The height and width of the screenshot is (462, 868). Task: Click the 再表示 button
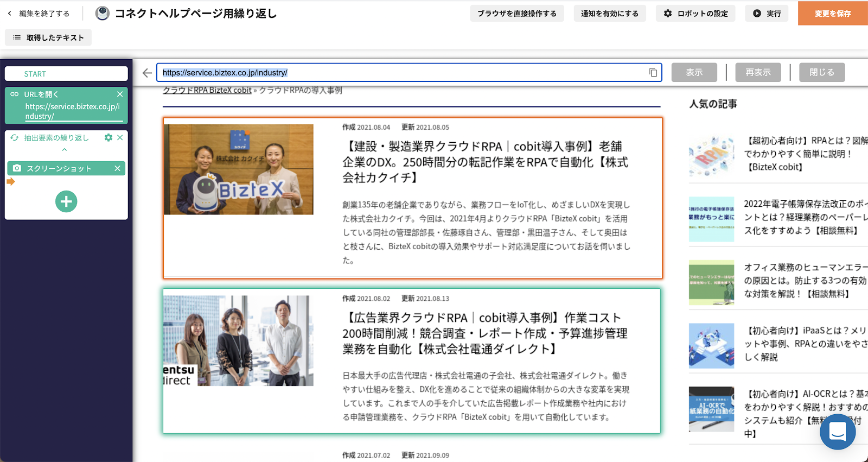click(758, 72)
